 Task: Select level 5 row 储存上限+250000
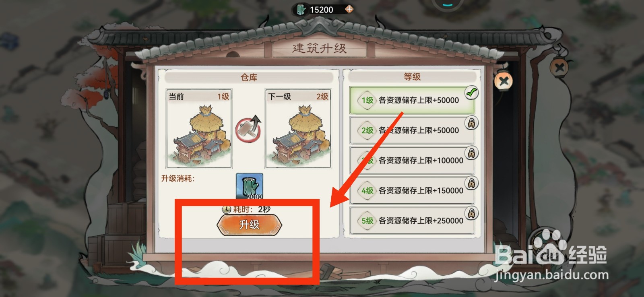point(412,221)
